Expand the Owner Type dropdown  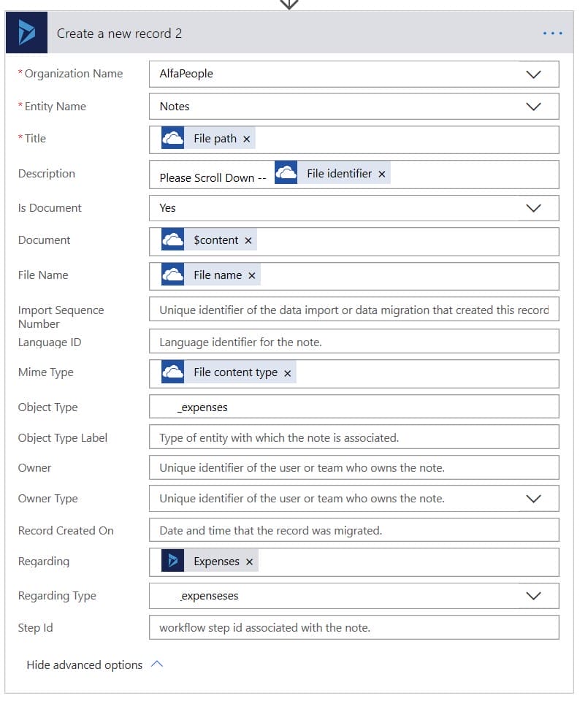point(533,498)
